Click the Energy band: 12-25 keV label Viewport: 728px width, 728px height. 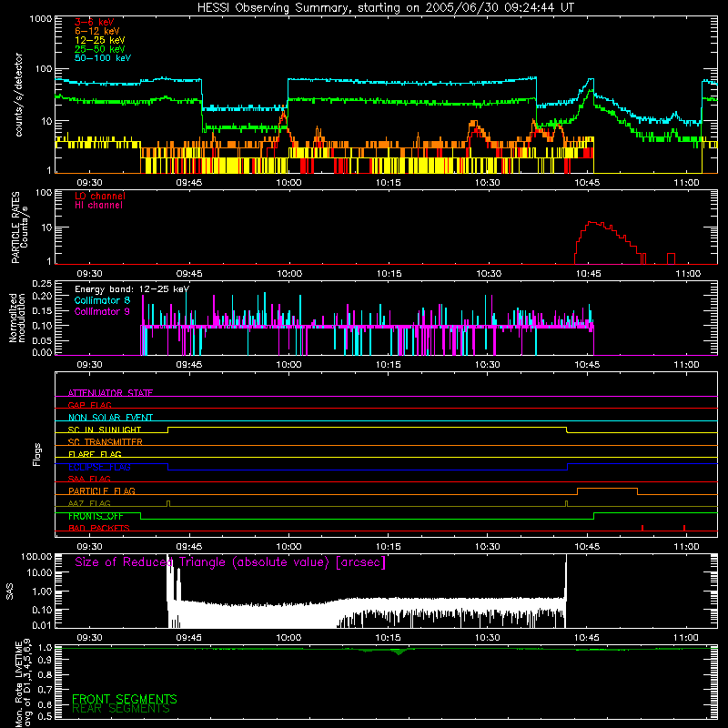[x=132, y=289]
